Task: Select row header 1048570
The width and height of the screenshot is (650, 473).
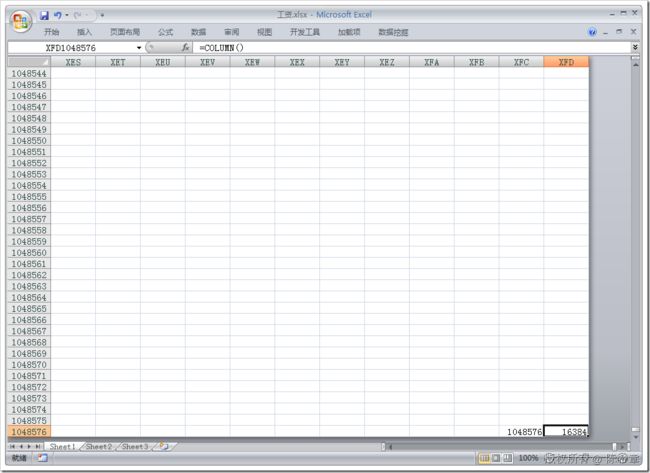Action: pyautogui.click(x=29, y=365)
